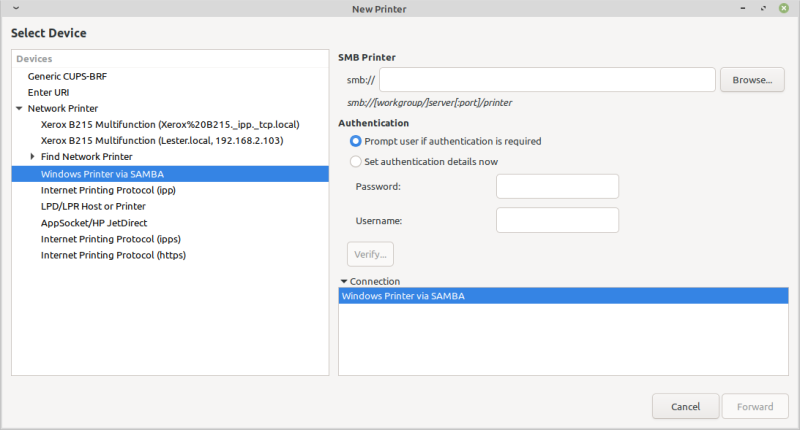Screen dimensions: 800x430
Task: Select Prompt user if authentication is required
Action: (355, 141)
